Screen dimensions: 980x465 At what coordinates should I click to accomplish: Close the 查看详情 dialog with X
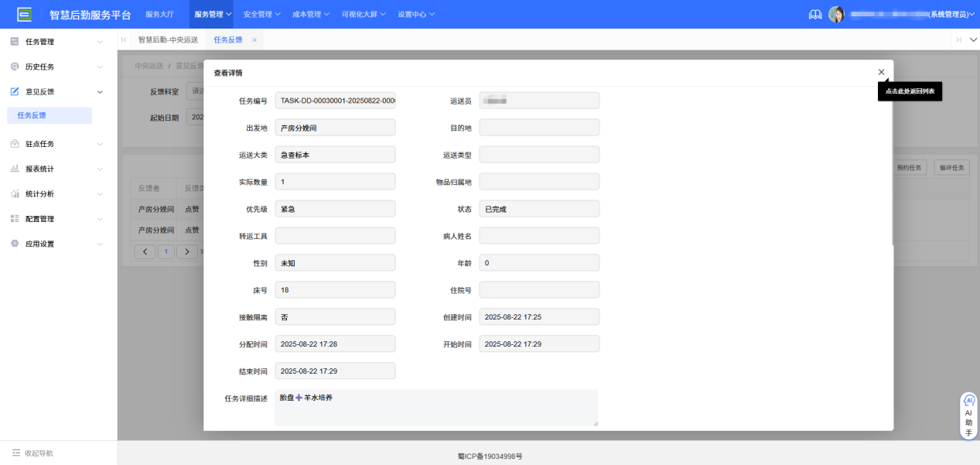(x=881, y=72)
